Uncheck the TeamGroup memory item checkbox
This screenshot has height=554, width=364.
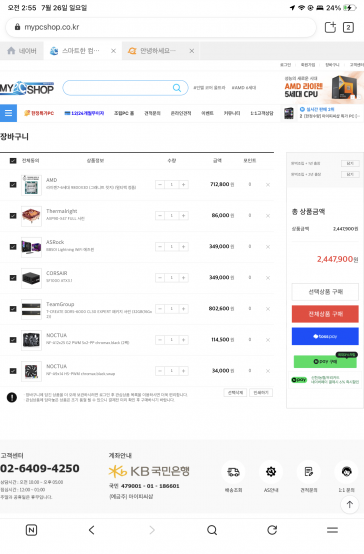(13, 309)
